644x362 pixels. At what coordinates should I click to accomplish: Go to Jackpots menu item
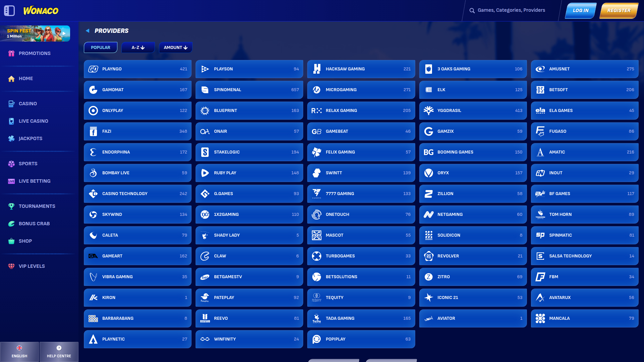point(30,138)
